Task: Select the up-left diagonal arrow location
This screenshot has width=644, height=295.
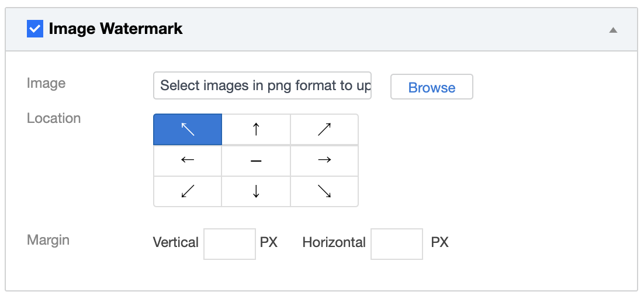Action: (x=188, y=129)
